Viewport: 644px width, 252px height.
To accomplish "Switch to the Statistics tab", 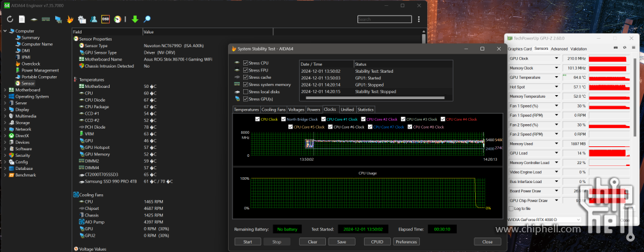I will point(365,110).
